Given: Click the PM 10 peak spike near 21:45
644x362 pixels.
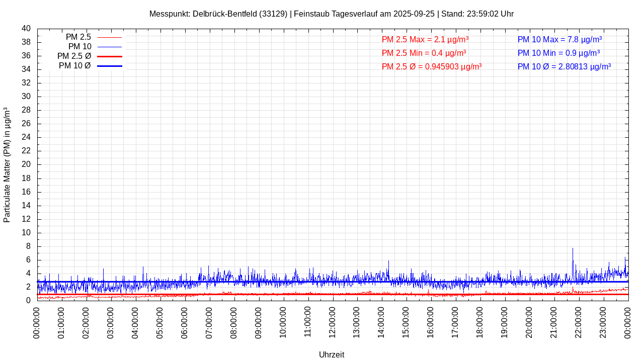Looking at the screenshot, I should [x=573, y=249].
